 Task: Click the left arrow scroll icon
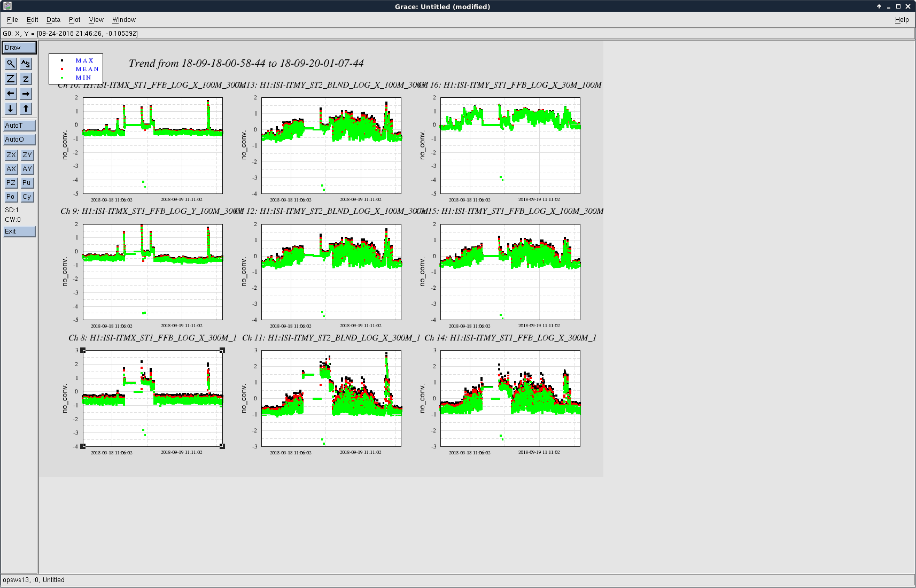coord(11,94)
